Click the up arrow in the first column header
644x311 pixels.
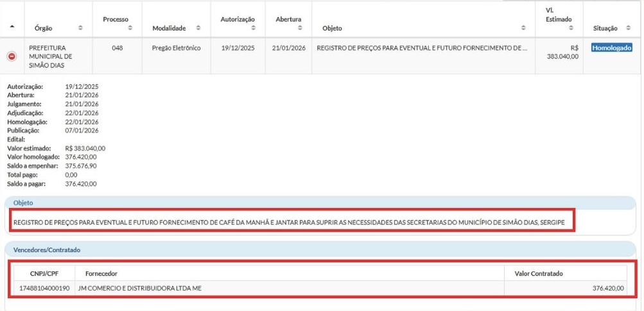12,28
